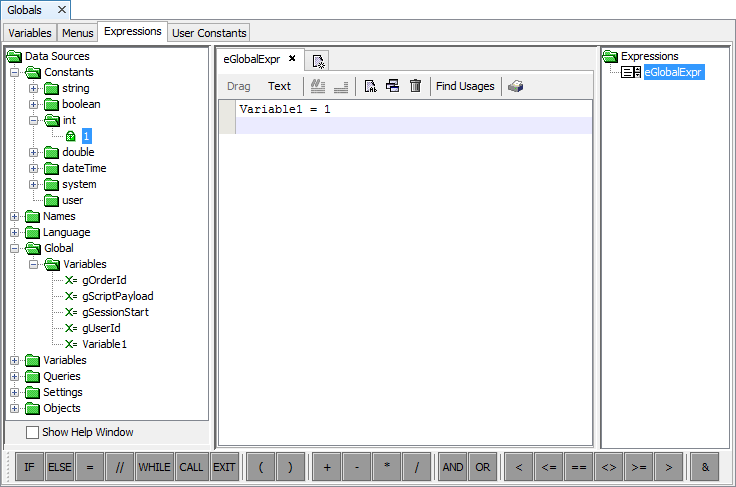The height and width of the screenshot is (487, 736).
Task: Collapse the Global folder node
Action: [15, 248]
